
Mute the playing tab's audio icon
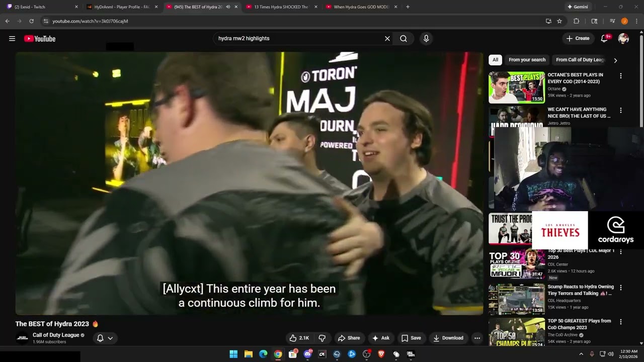click(x=228, y=7)
